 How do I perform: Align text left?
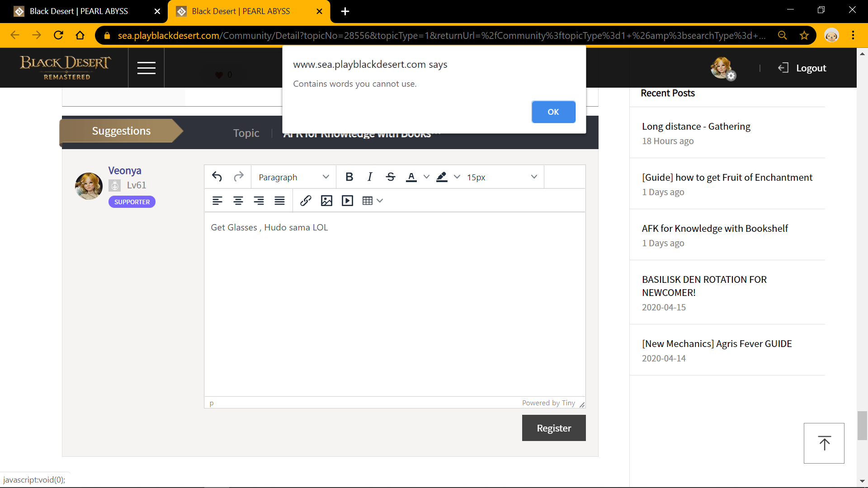pos(217,201)
